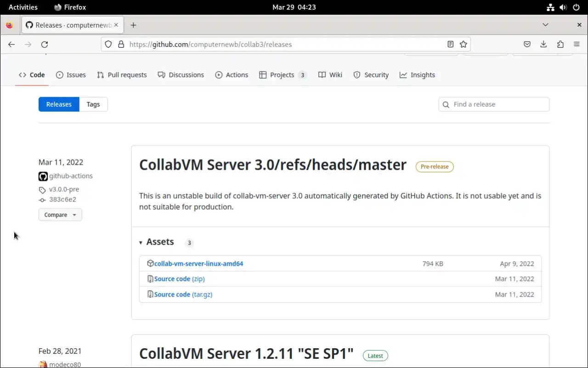The height and width of the screenshot is (368, 588).
Task: Open the Firefox hamburger menu
Action: pos(577,44)
